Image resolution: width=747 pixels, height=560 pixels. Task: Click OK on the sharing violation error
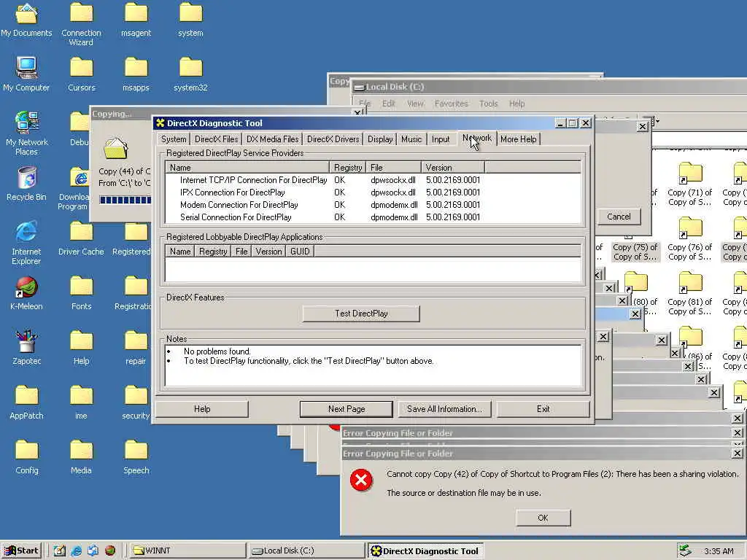[x=543, y=518]
